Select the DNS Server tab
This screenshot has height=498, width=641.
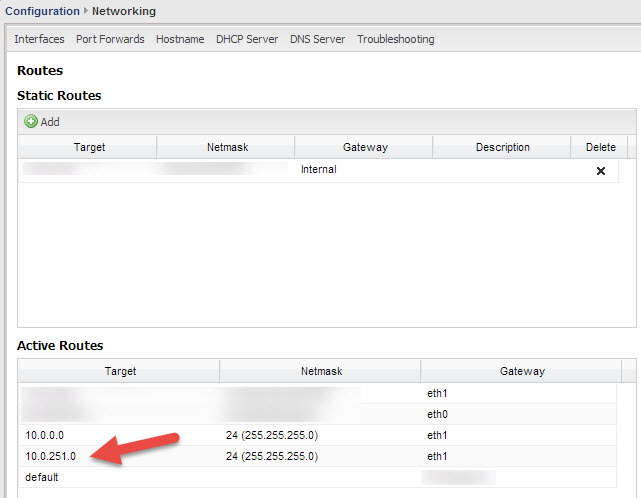click(x=317, y=39)
